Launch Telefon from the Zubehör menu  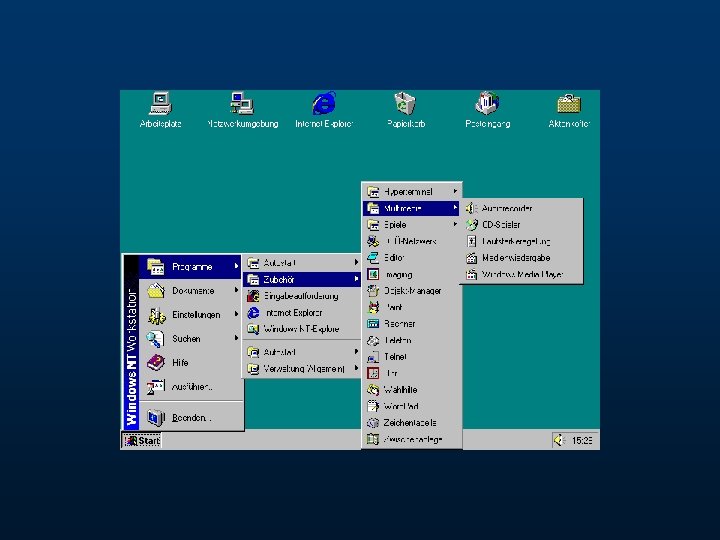pos(411,340)
